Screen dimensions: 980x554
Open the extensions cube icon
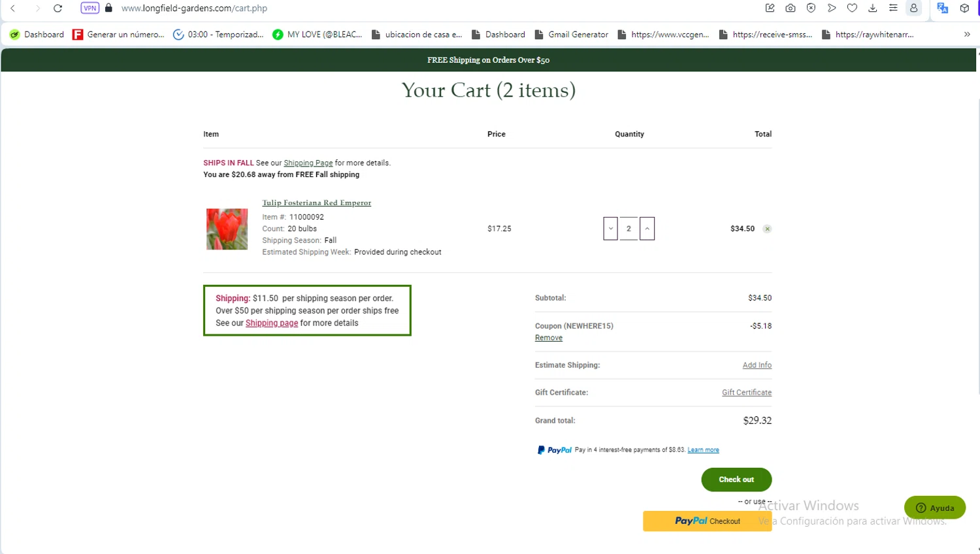(x=964, y=8)
